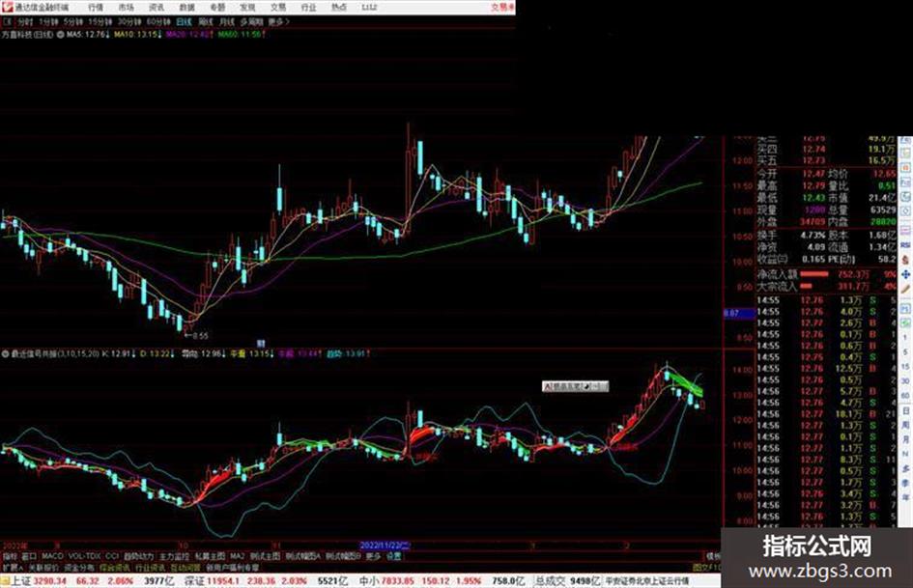The image size is (913, 588).
Task: Click the 中小 index value in status bar
Action: 397,581
